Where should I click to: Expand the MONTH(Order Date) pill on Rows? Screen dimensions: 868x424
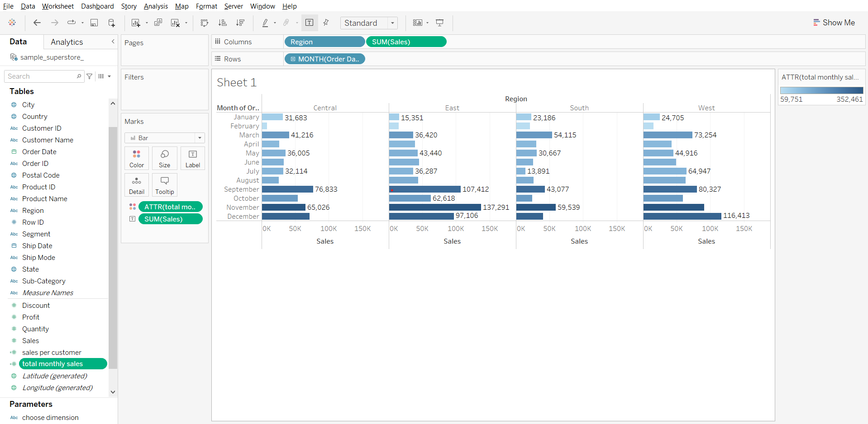(293, 59)
